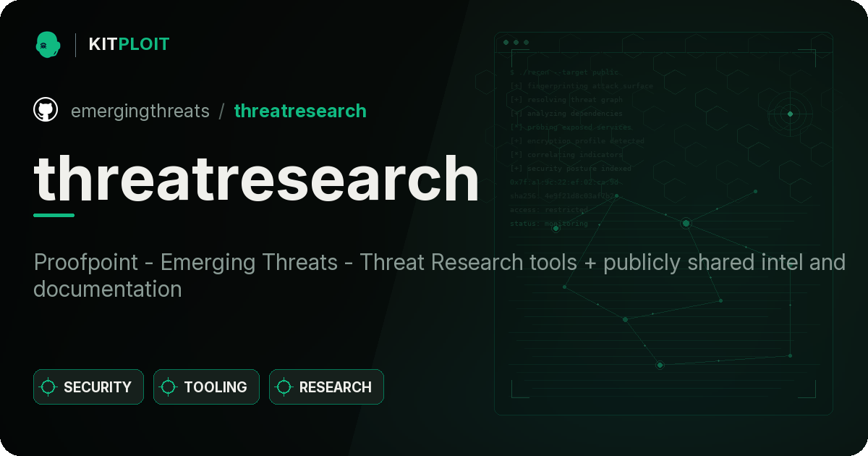Click the 'status: monitoring' terminal line

point(549,224)
